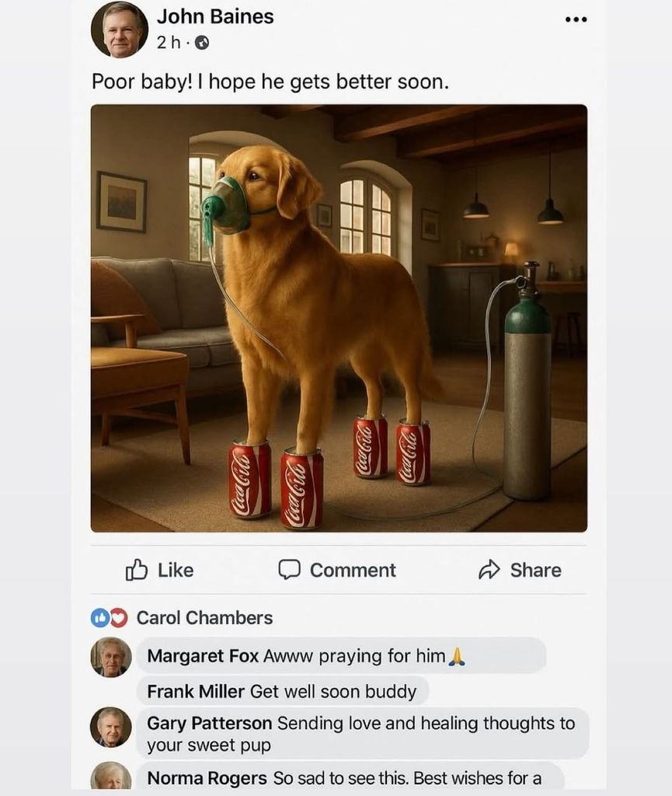Click the Gary Patterson name link
Screen dimensions: 672x796
209,724
